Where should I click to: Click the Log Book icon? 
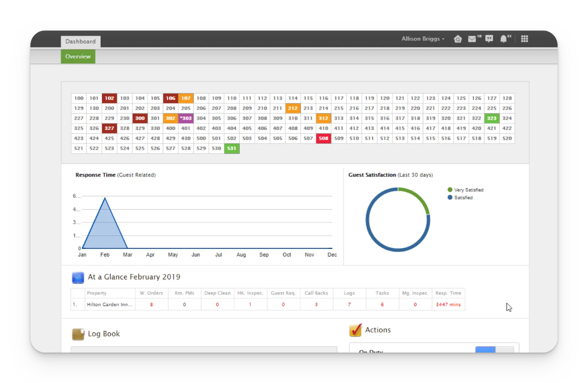78,334
